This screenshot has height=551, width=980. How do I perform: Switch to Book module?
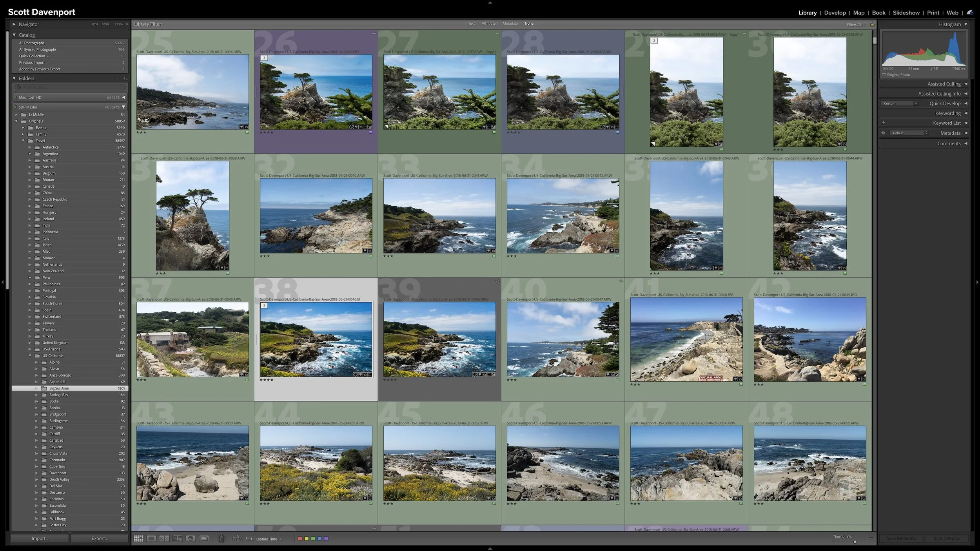coord(878,13)
